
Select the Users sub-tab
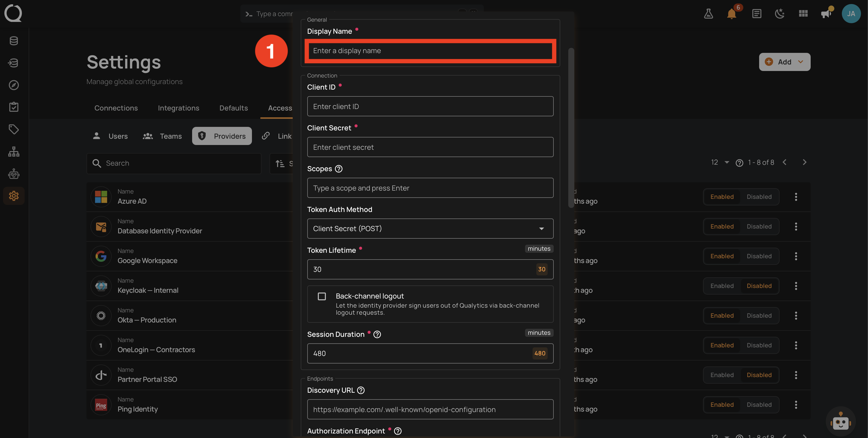[x=110, y=136]
